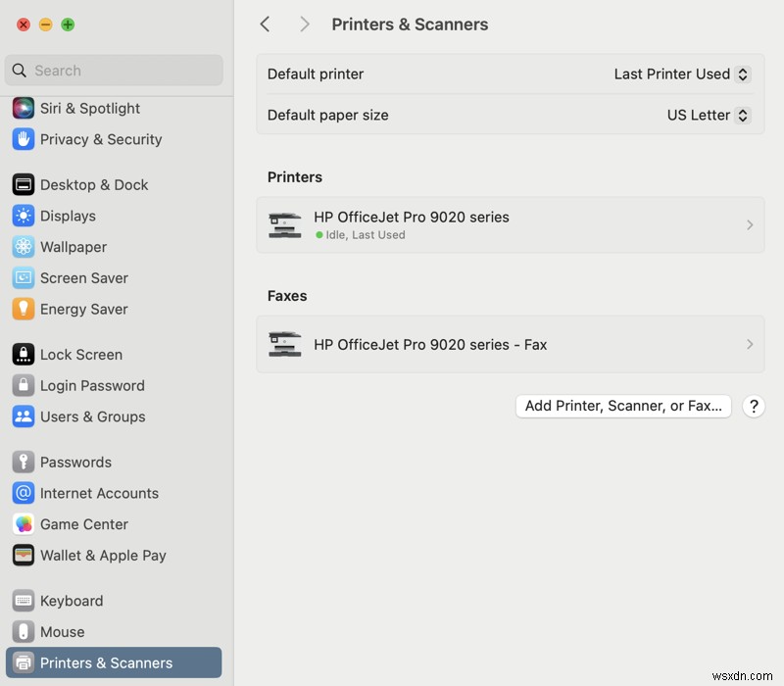Click the Printers section heading
784x686 pixels.
coord(295,176)
